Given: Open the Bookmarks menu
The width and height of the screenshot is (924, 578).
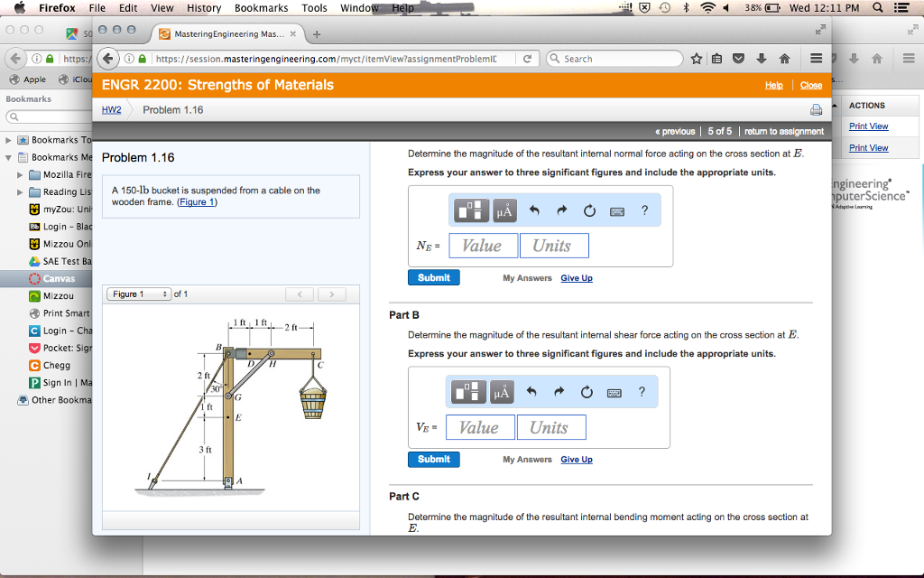Looking at the screenshot, I should tap(261, 7).
